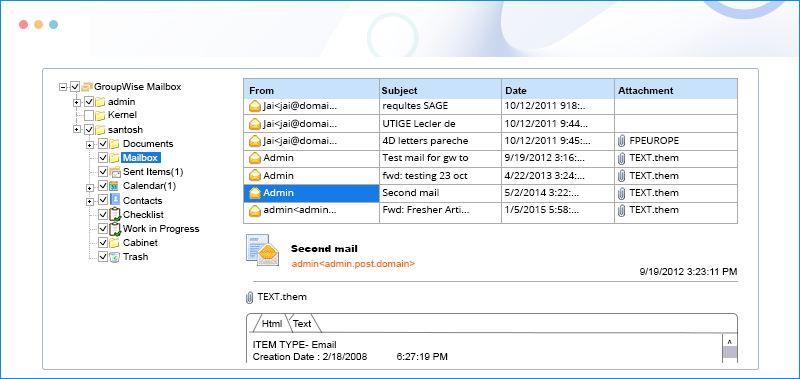Viewport: 800px width, 379px height.
Task: Click the 'requltes SAGE' subject cell
Action: (440, 106)
